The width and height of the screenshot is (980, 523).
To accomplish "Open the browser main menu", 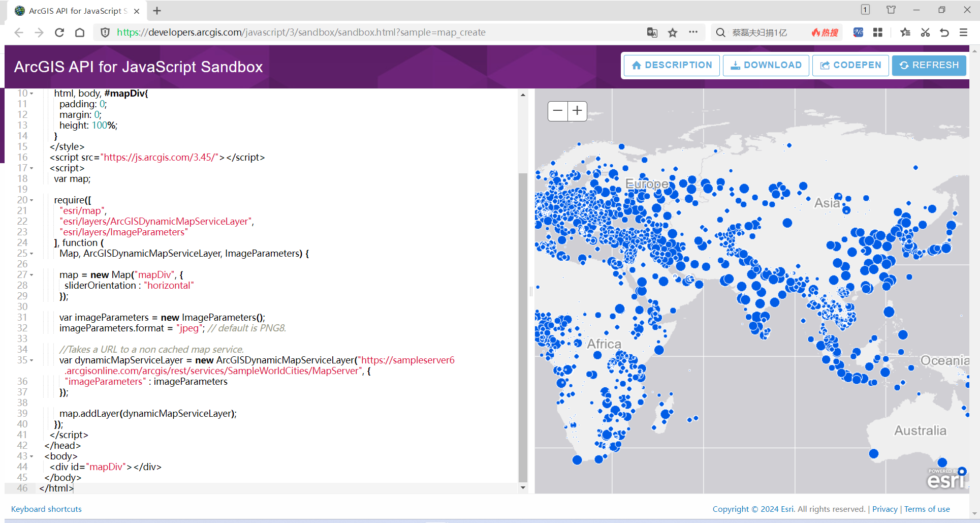I will tap(963, 33).
